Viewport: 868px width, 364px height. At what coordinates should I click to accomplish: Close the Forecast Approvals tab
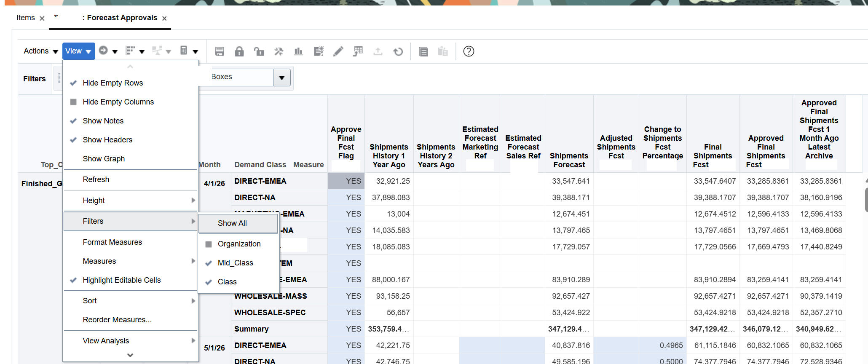point(164,19)
